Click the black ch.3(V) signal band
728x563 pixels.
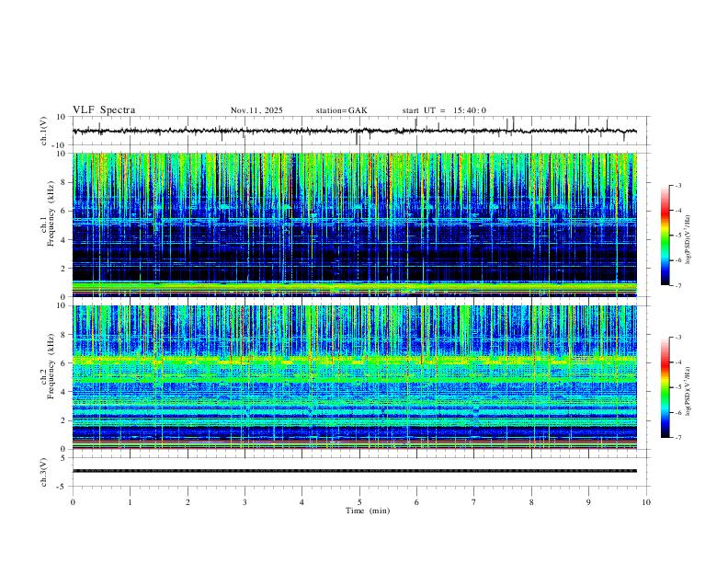[354, 471]
